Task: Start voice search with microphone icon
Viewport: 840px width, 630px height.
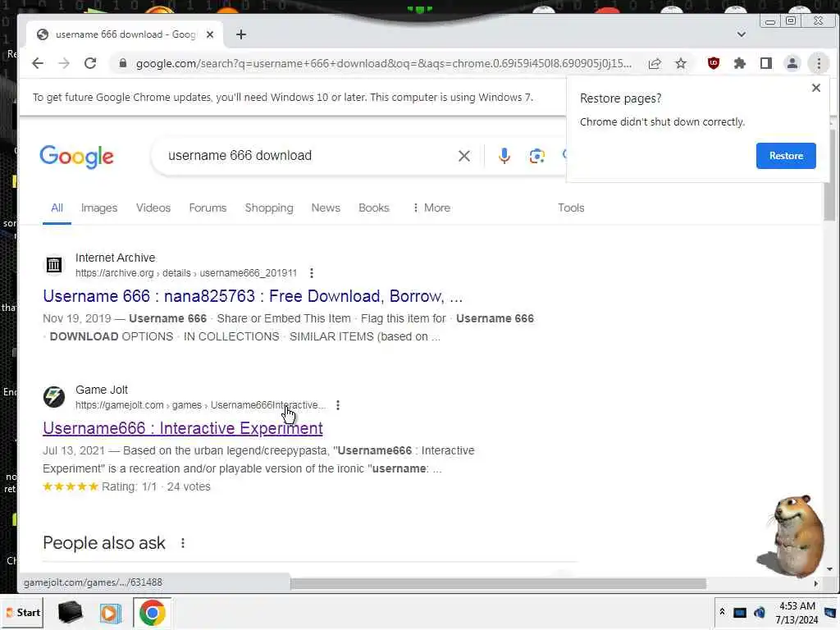Action: [x=504, y=156]
